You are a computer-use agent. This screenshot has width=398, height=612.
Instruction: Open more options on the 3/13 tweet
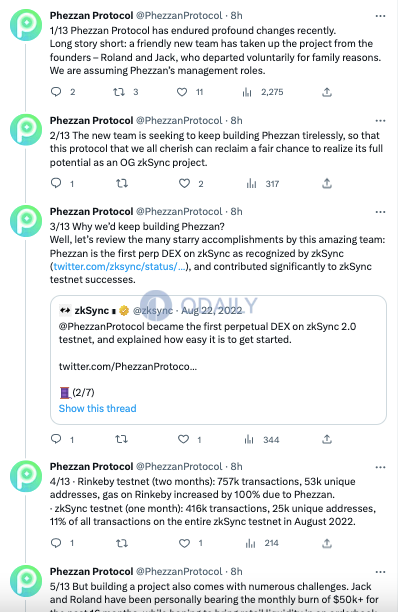point(380,212)
